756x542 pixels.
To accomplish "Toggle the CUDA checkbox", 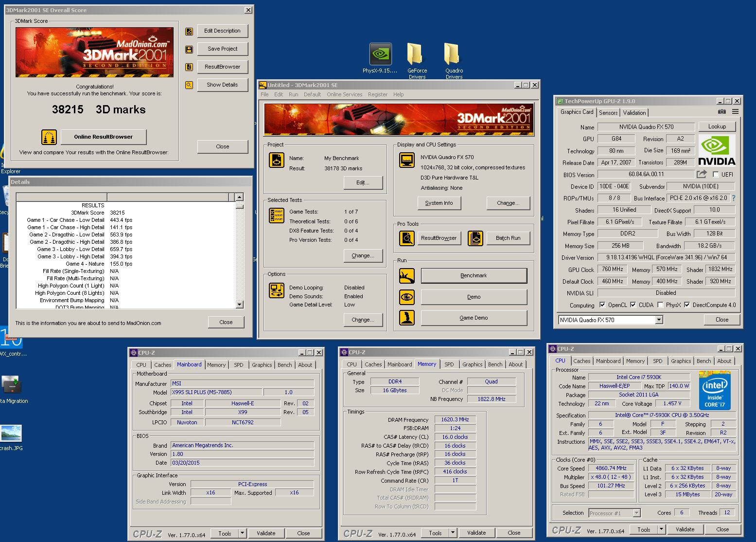I will 633,305.
